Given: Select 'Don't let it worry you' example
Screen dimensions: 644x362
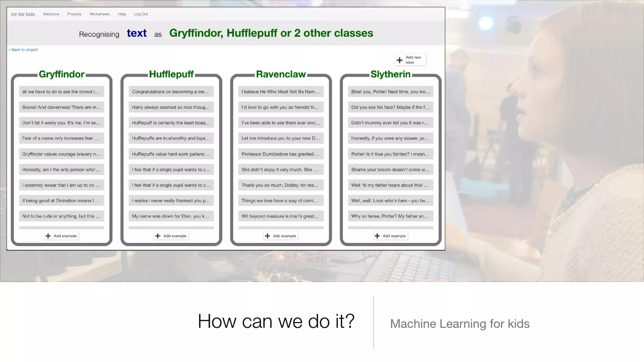Looking at the screenshot, I should pyautogui.click(x=62, y=123).
